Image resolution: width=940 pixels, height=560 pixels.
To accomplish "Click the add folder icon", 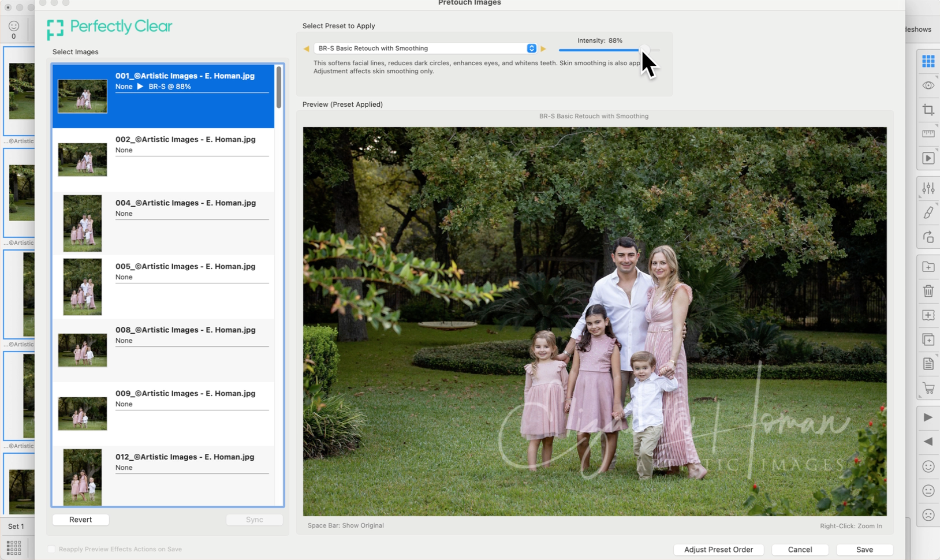I will 928,267.
